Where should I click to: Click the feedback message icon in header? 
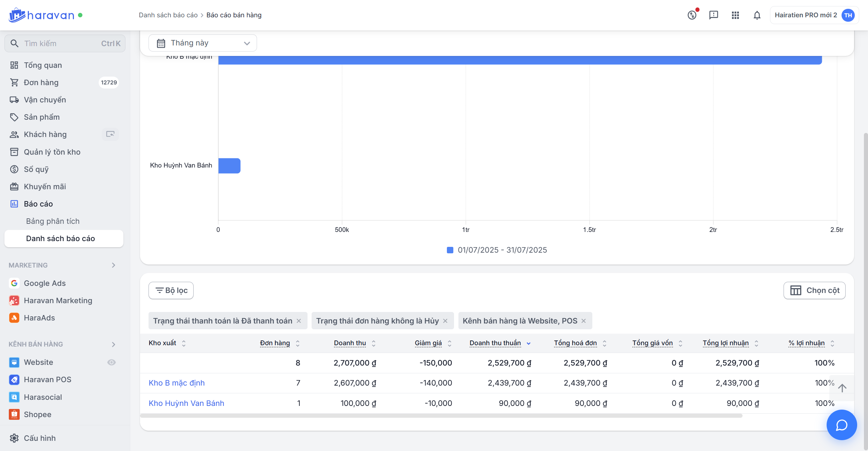pyautogui.click(x=713, y=15)
